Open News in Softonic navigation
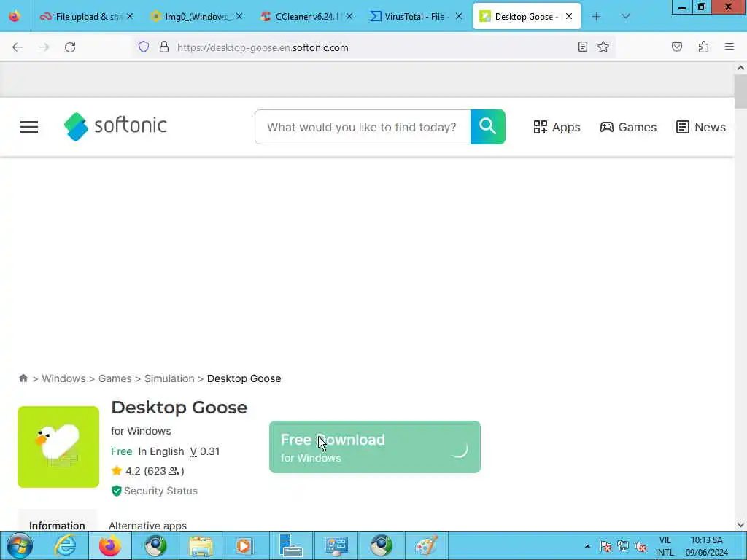 701,127
